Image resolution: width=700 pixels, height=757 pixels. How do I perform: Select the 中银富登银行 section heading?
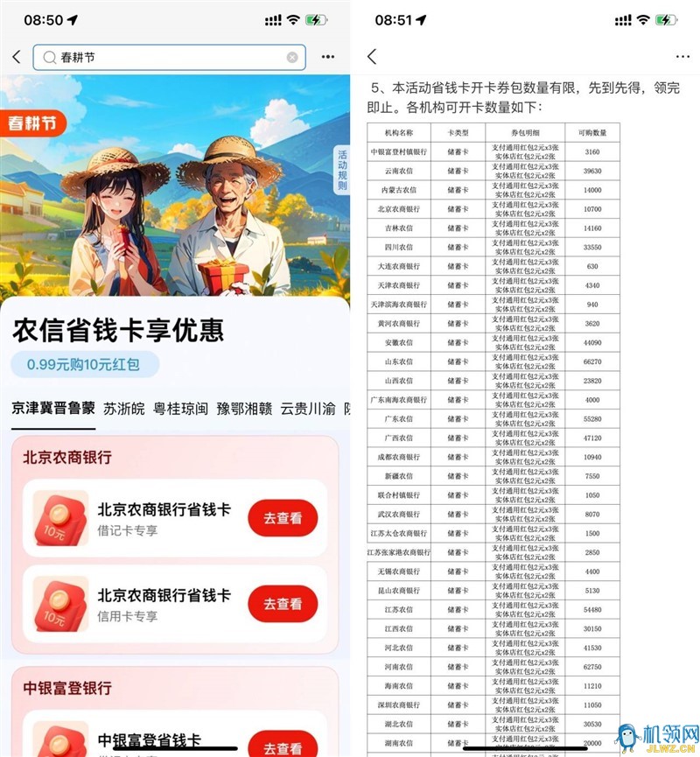[67, 688]
